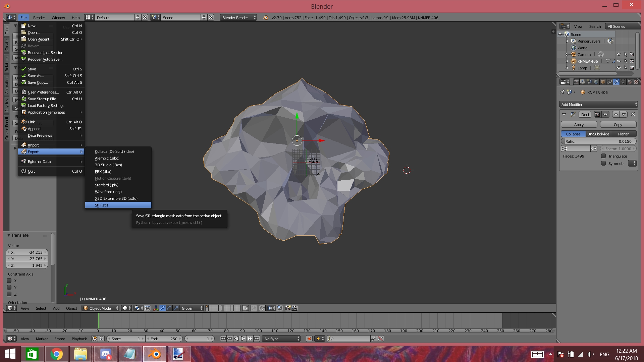
Task: Click the invert vertex group arrows icon
Action: tap(594, 148)
